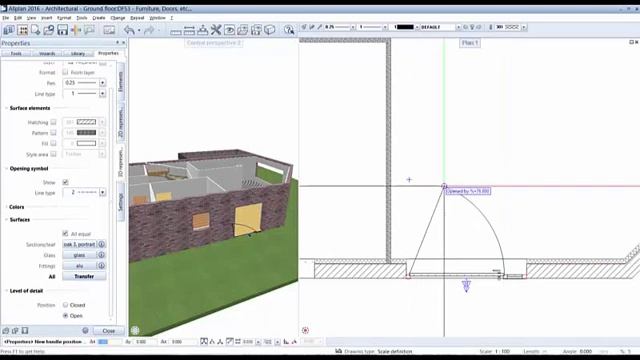Uncheck Show under Opening symbol
The image size is (640, 360).
pos(65,182)
